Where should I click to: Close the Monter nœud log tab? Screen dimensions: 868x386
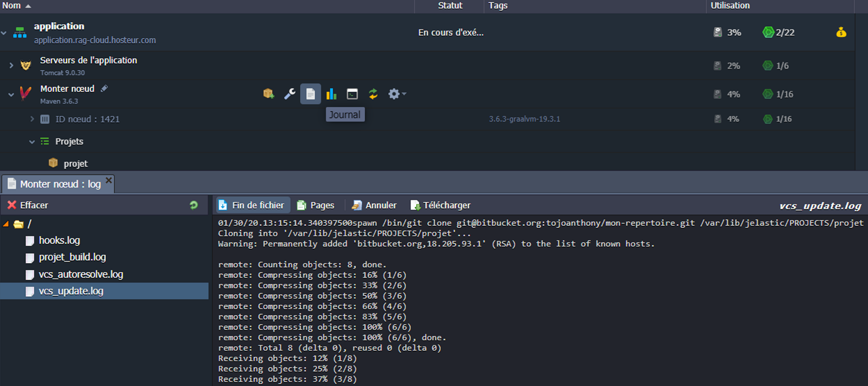(x=109, y=180)
